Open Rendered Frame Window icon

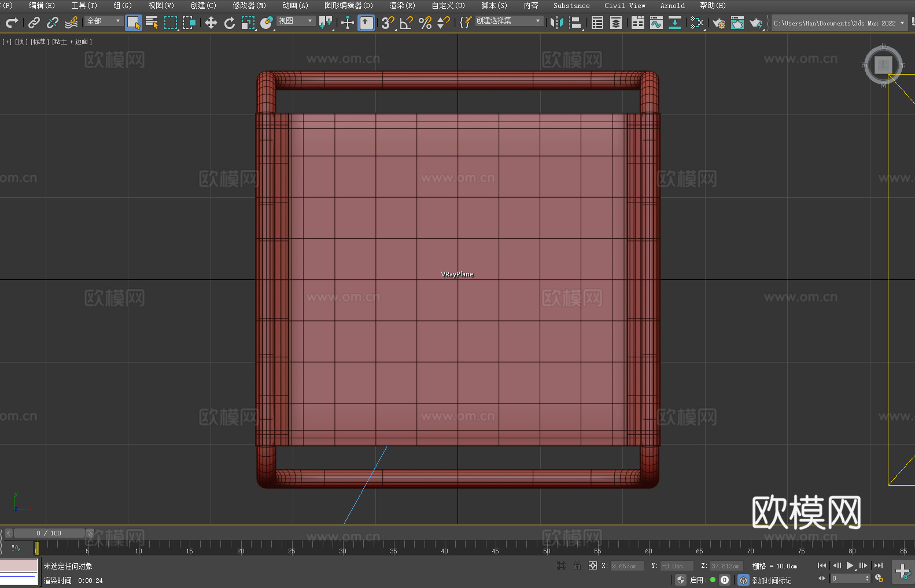[737, 23]
